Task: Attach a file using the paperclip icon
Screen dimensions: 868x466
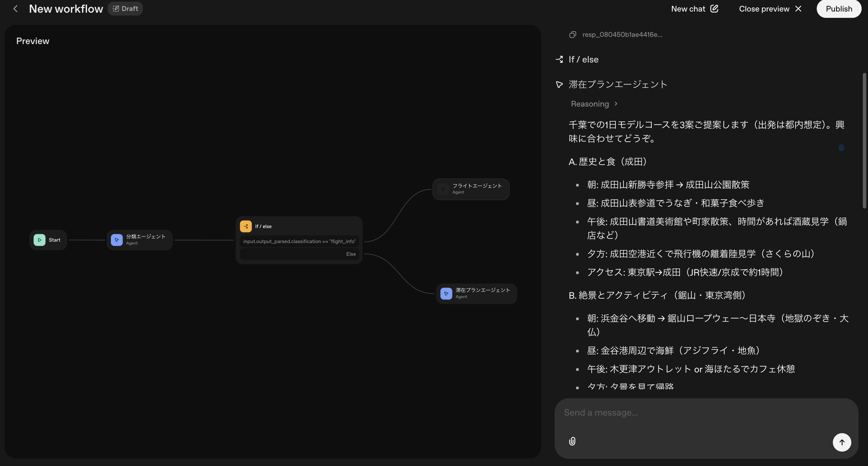Action: tap(572, 442)
